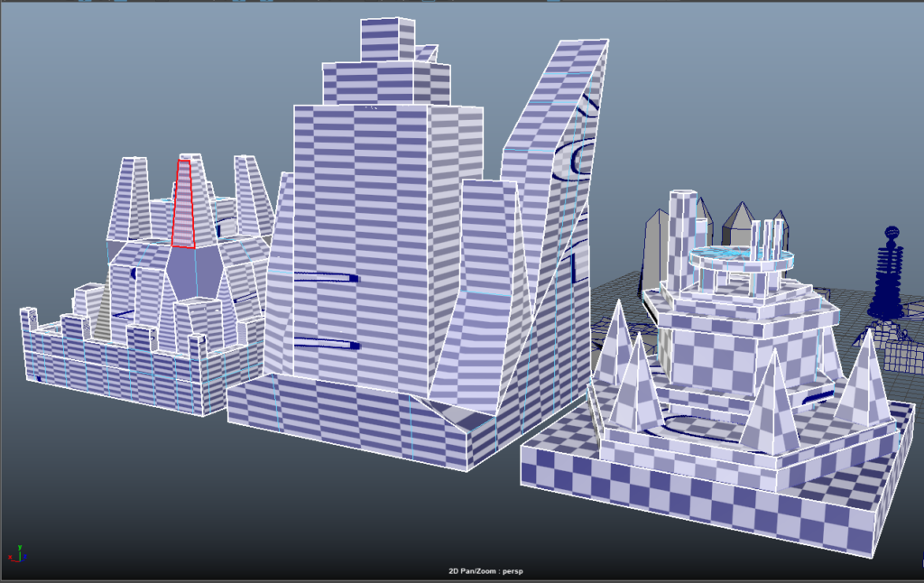Select the red-outlined tower face

click(x=185, y=204)
